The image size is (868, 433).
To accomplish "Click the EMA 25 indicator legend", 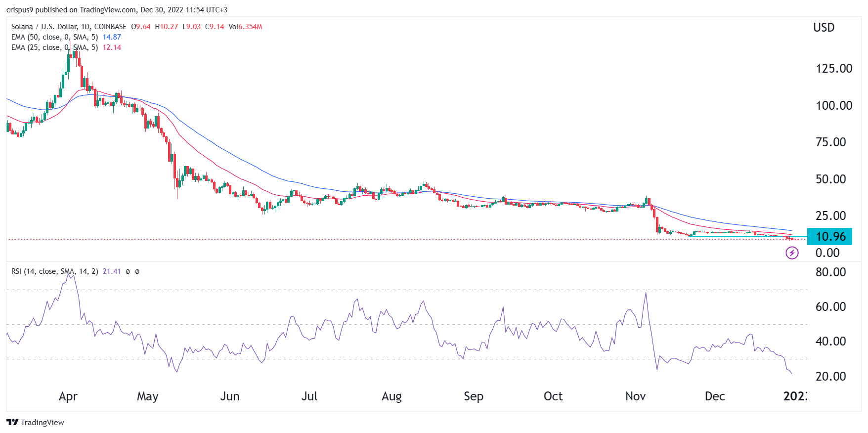I will point(54,47).
